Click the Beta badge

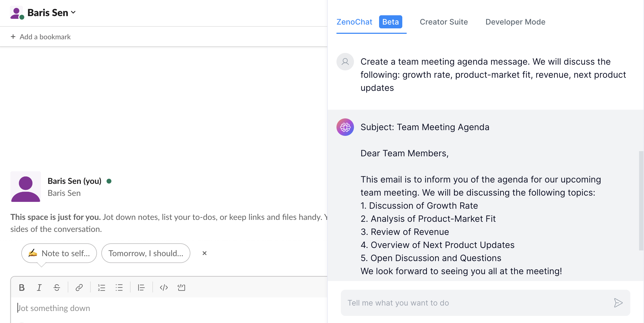coord(391,22)
